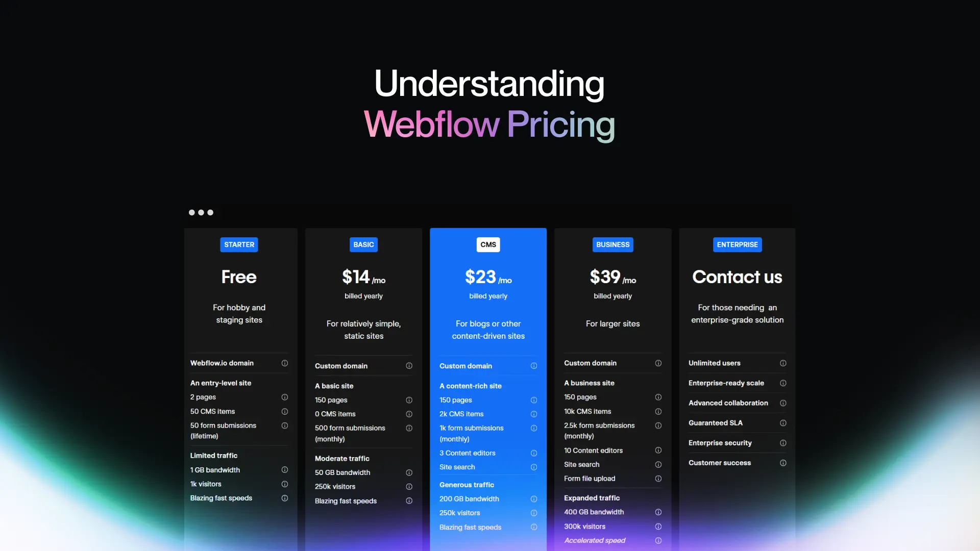Click the info icon next to Form file upload
The width and height of the screenshot is (980, 551).
pyautogui.click(x=657, y=479)
